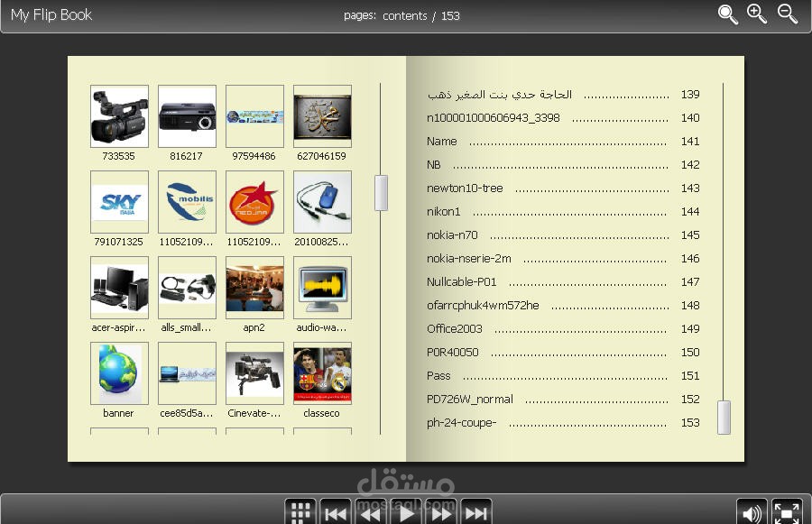This screenshot has height=524, width=812.
Task: Open the 733535 camcorder thumbnail
Action: click(119, 116)
